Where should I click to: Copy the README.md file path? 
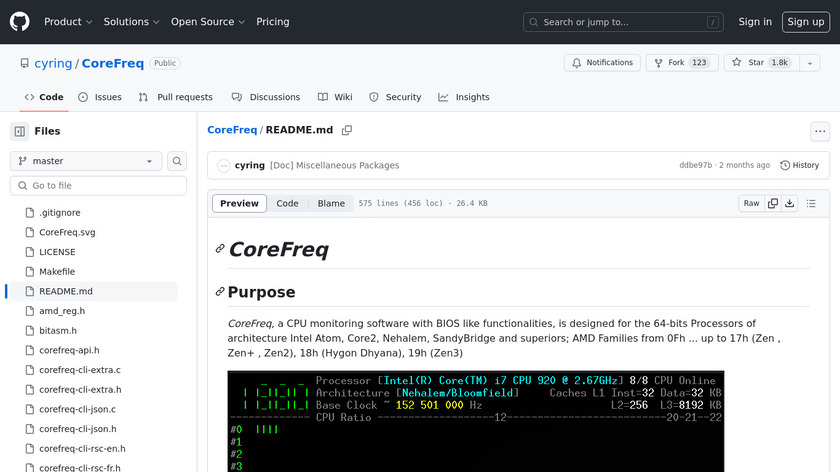[x=347, y=130]
